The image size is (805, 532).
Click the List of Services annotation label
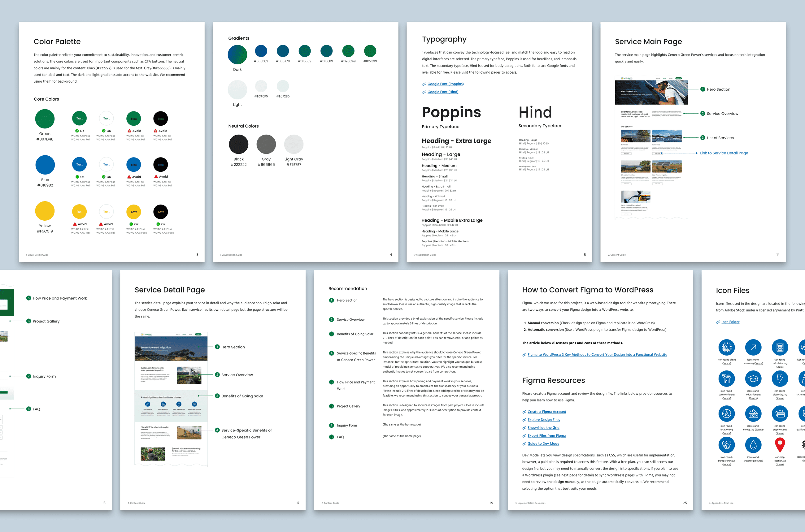click(x=720, y=138)
